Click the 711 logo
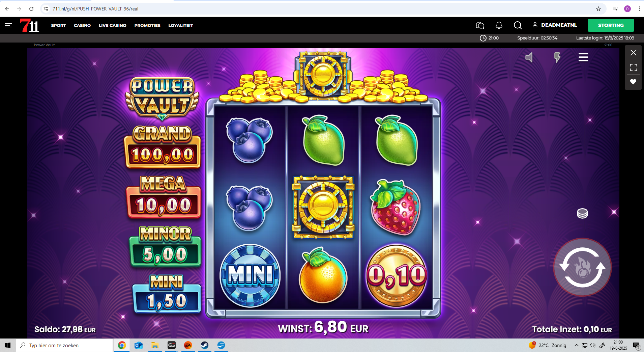Image resolution: width=644 pixels, height=352 pixels. (x=29, y=25)
